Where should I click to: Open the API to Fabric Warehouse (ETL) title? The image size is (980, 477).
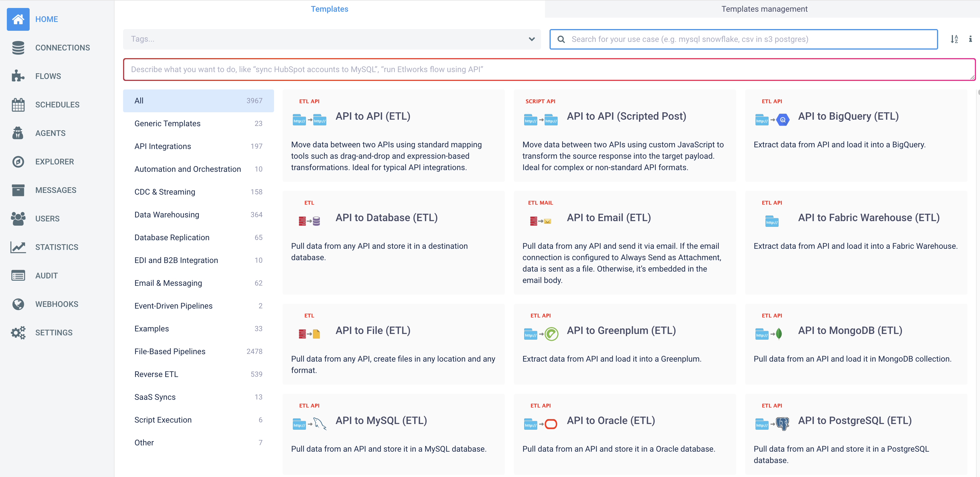(869, 218)
